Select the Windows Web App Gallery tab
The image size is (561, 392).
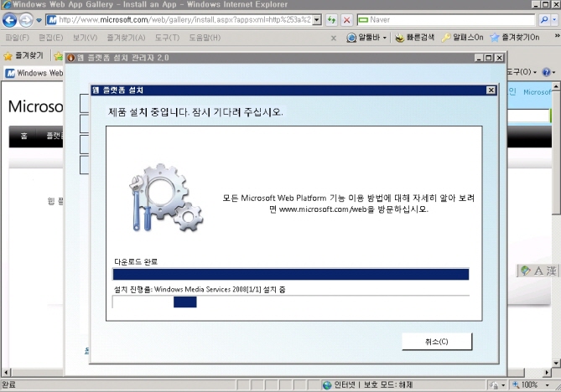[34, 73]
